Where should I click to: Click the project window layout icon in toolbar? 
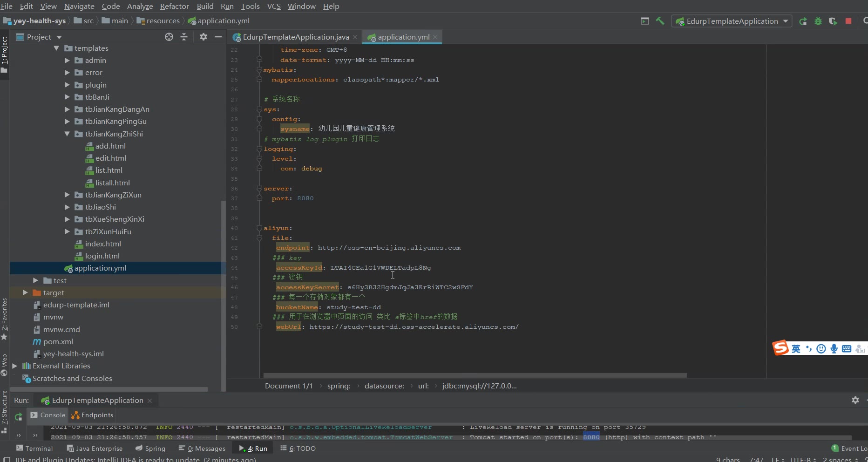645,21
